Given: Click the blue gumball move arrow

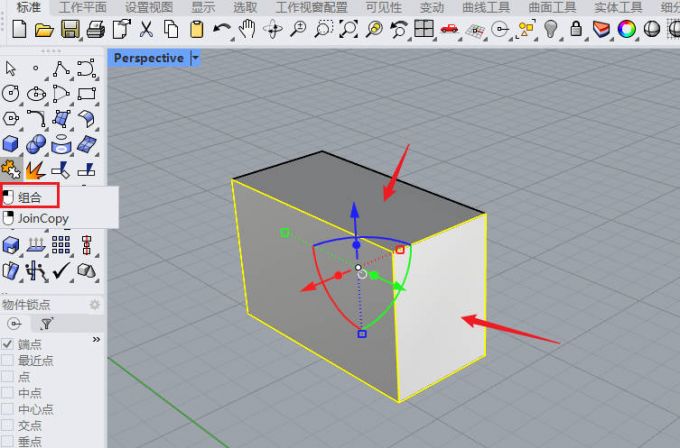Looking at the screenshot, I should pyautogui.click(x=355, y=211).
